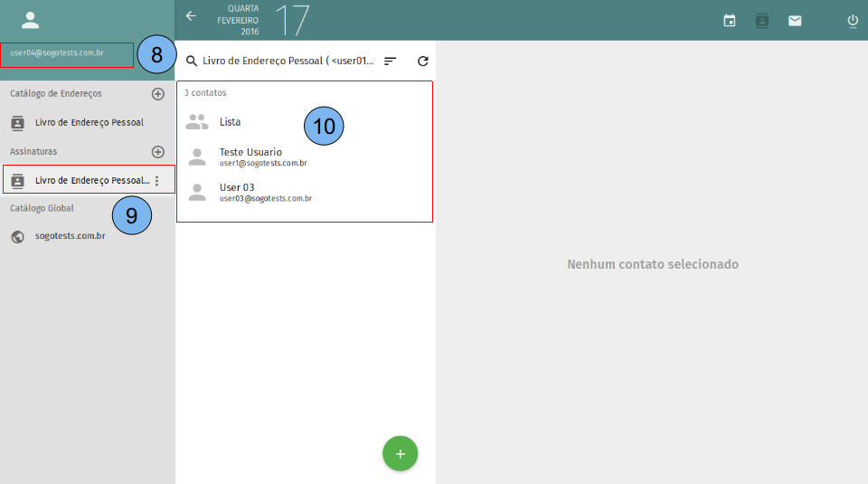
Task: Open the Calendar module icon
Action: coord(730,21)
